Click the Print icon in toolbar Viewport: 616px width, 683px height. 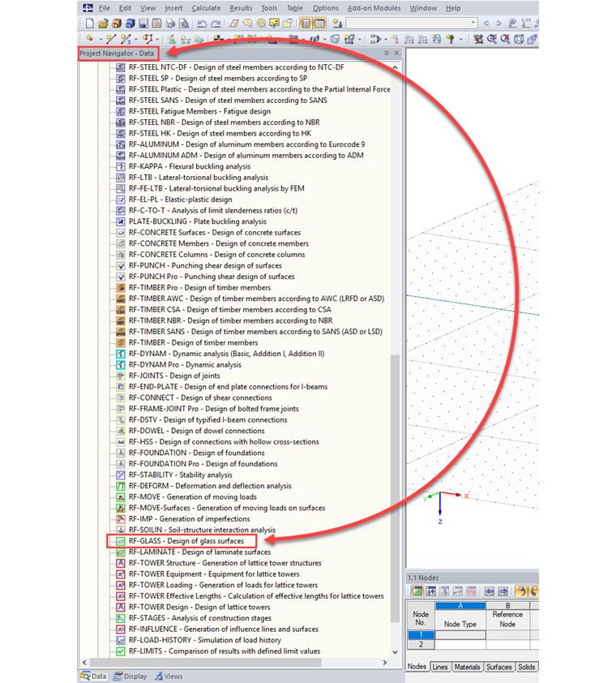170,23
